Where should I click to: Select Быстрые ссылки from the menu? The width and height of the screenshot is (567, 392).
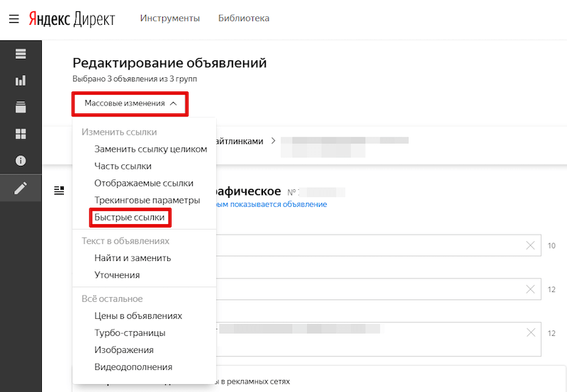point(130,218)
